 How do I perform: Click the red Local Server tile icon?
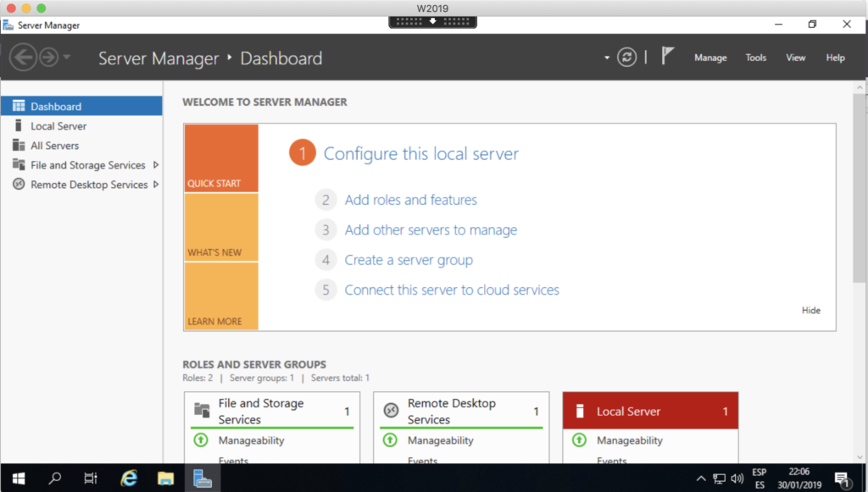(580, 411)
